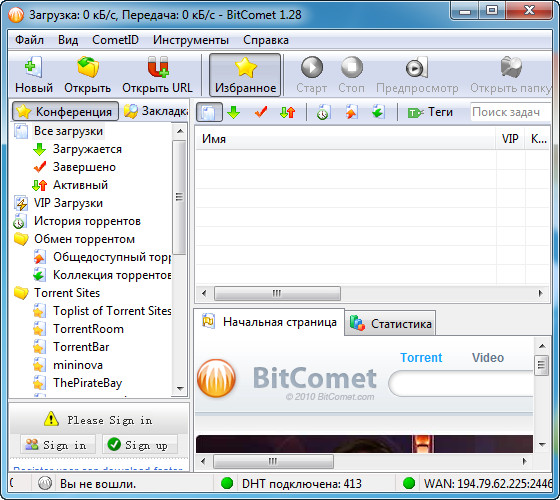Open the TorrentRoom site entry

[88, 329]
